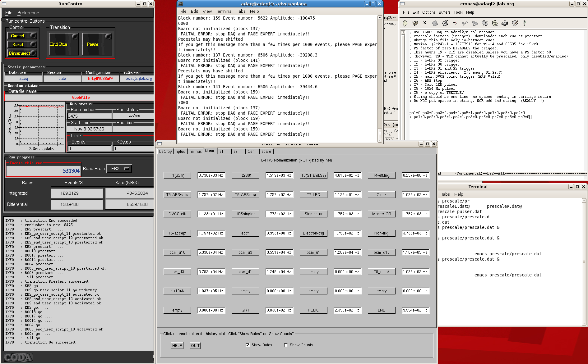Click the Master-OR channel button

coord(382,214)
